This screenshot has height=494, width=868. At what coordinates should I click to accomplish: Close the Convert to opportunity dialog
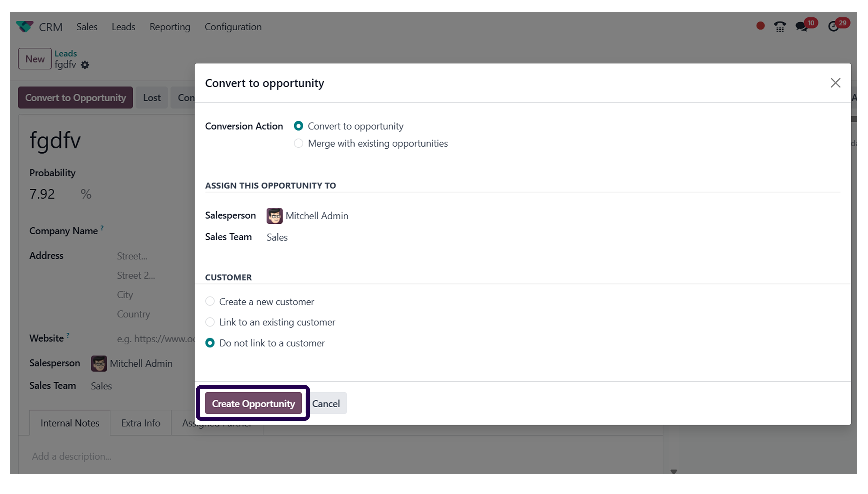835,83
